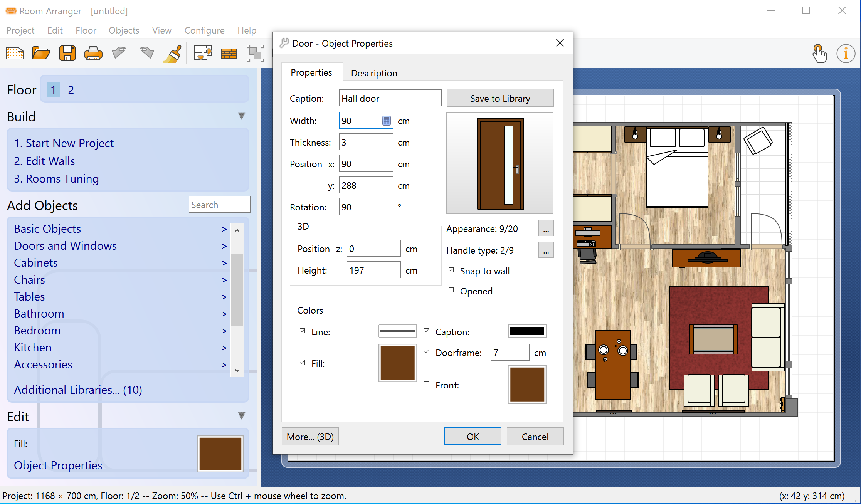Open the More (3D) settings
Viewport: 861px width, 504px height.
310,436
